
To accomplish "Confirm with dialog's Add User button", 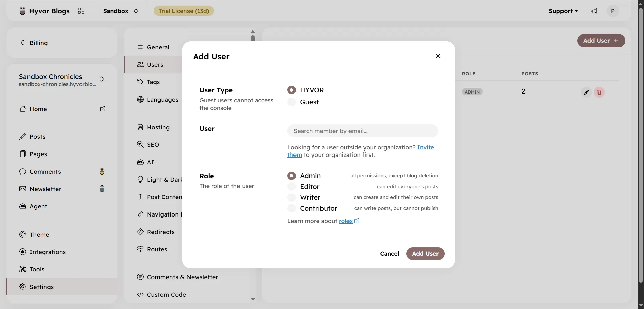I will pyautogui.click(x=425, y=254).
